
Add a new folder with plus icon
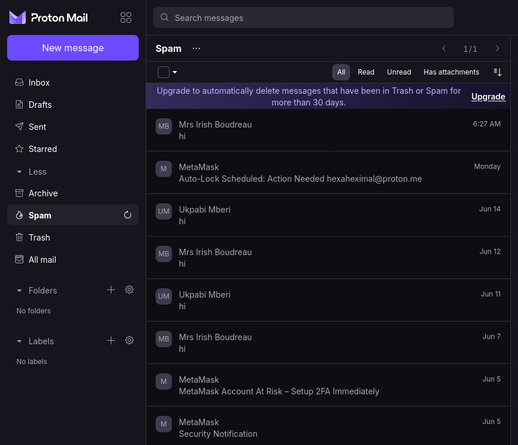coord(111,290)
